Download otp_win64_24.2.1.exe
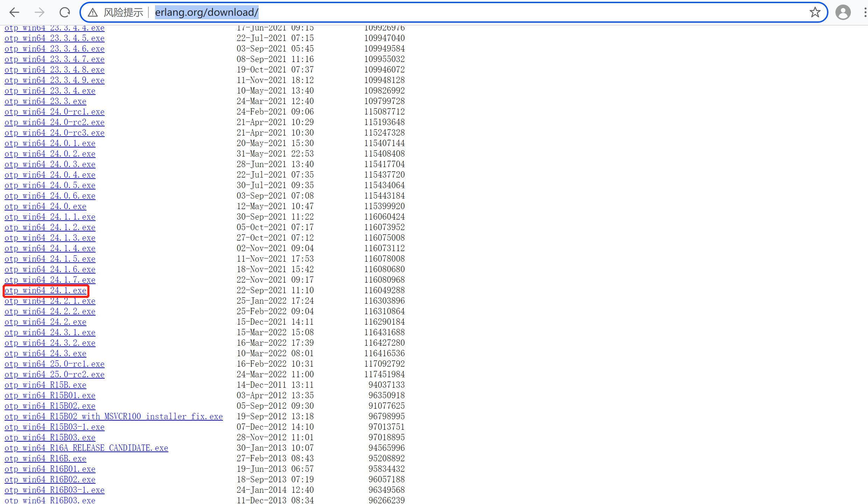 pyautogui.click(x=50, y=301)
